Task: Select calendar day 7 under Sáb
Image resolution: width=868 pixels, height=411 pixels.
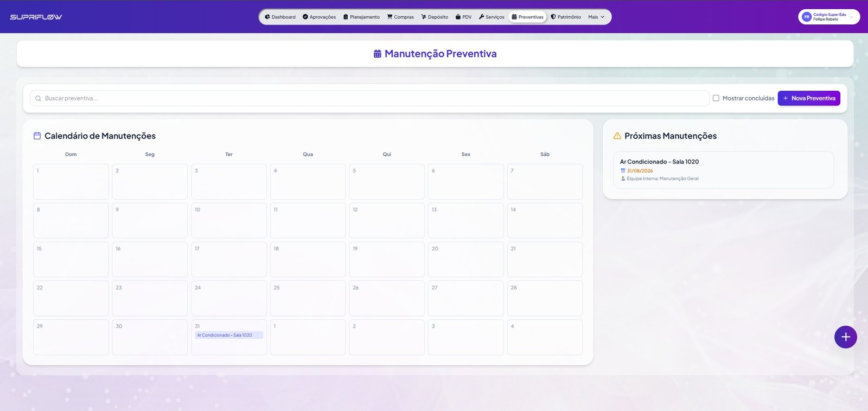Action: [x=545, y=182]
